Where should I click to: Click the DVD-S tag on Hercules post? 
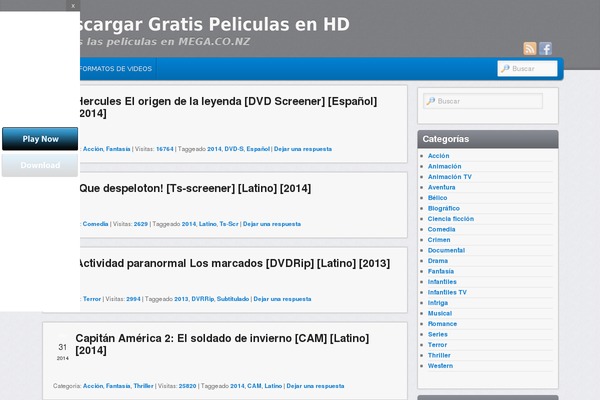(x=234, y=149)
